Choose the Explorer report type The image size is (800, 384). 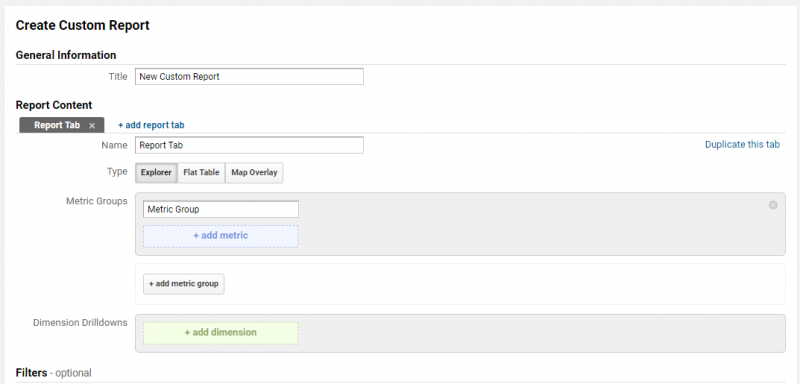[x=156, y=172]
